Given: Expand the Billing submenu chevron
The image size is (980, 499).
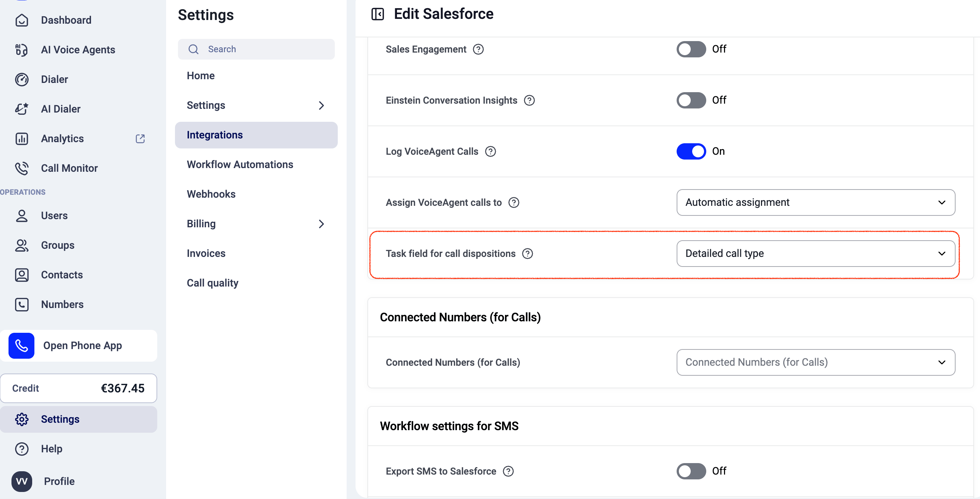Looking at the screenshot, I should point(321,224).
